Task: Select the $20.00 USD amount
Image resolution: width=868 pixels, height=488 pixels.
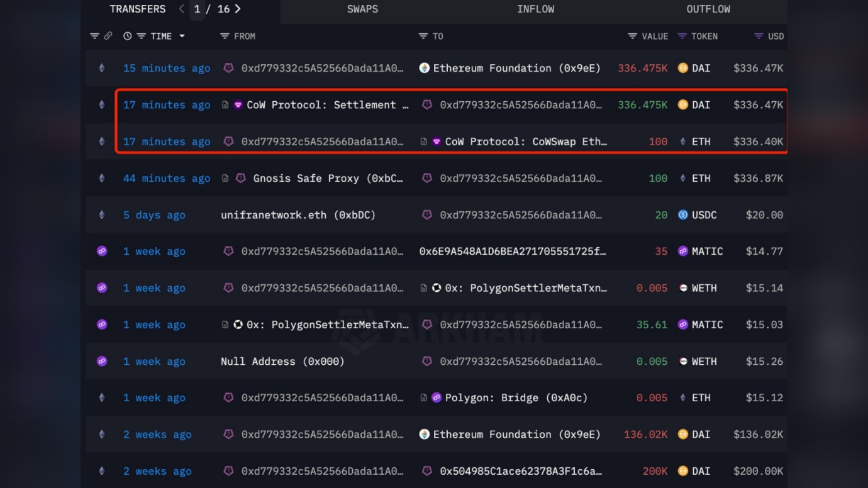Action: coord(764,215)
